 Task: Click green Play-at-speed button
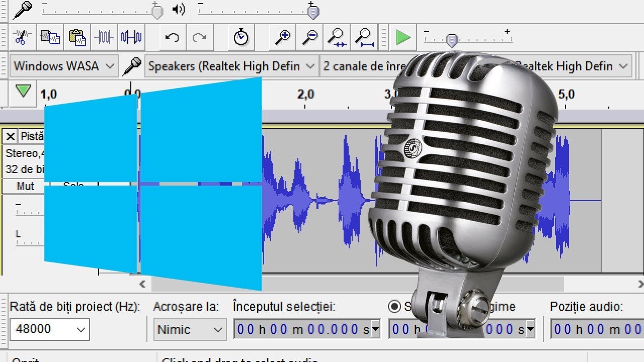tap(403, 38)
